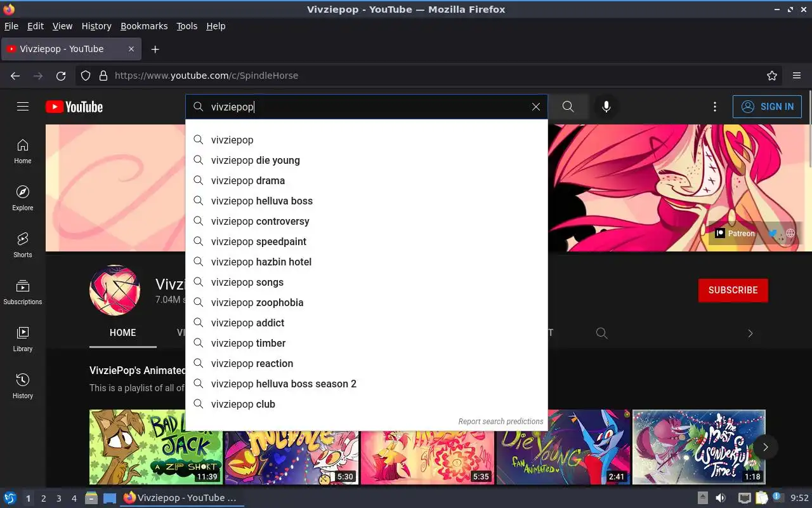Screen dimensions: 812x508
Task: Clear the search box with the X
Action: pyautogui.click(x=536, y=107)
